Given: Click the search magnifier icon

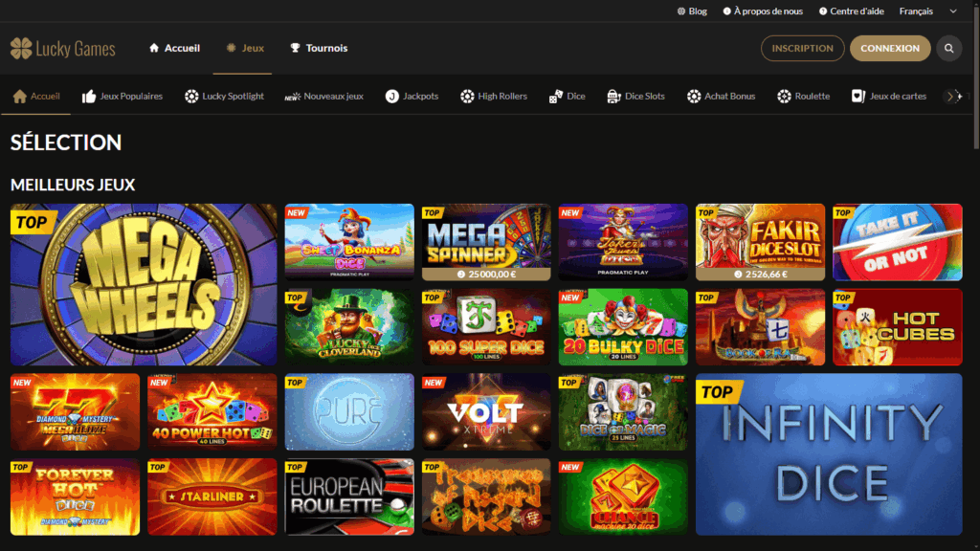Looking at the screenshot, I should tap(948, 48).
